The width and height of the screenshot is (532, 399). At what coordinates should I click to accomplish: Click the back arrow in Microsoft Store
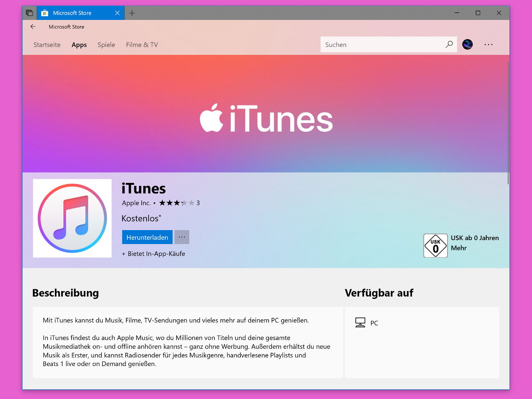coord(33,27)
